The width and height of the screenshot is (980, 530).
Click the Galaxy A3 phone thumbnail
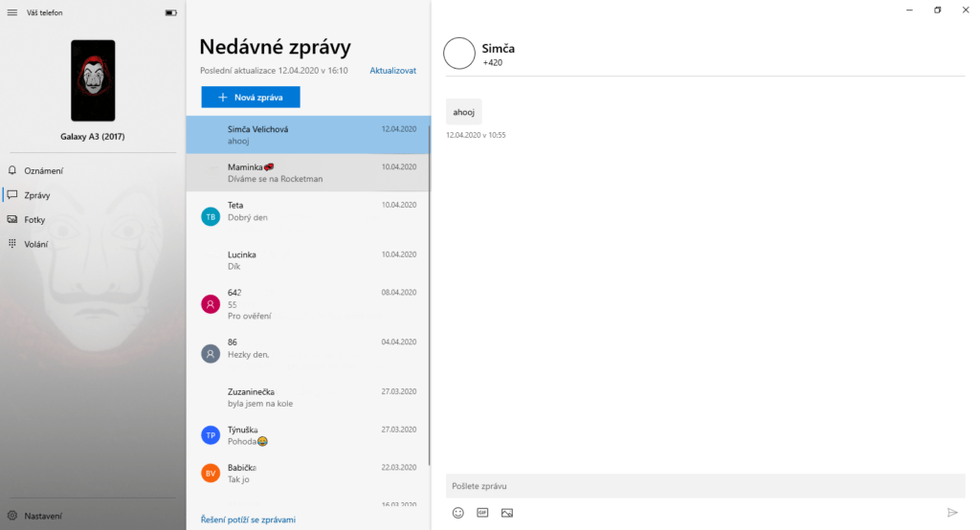pyautogui.click(x=93, y=80)
